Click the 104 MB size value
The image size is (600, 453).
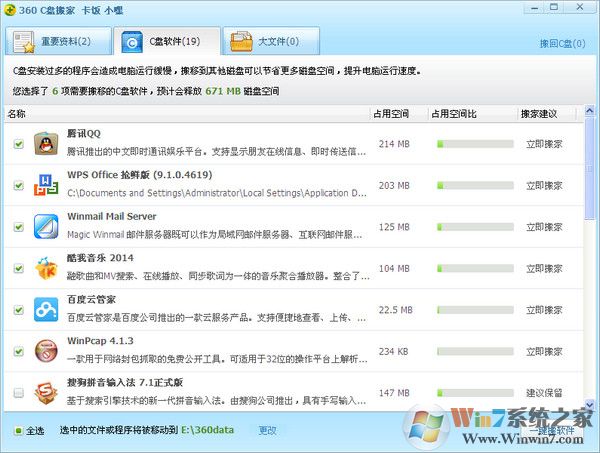[394, 269]
